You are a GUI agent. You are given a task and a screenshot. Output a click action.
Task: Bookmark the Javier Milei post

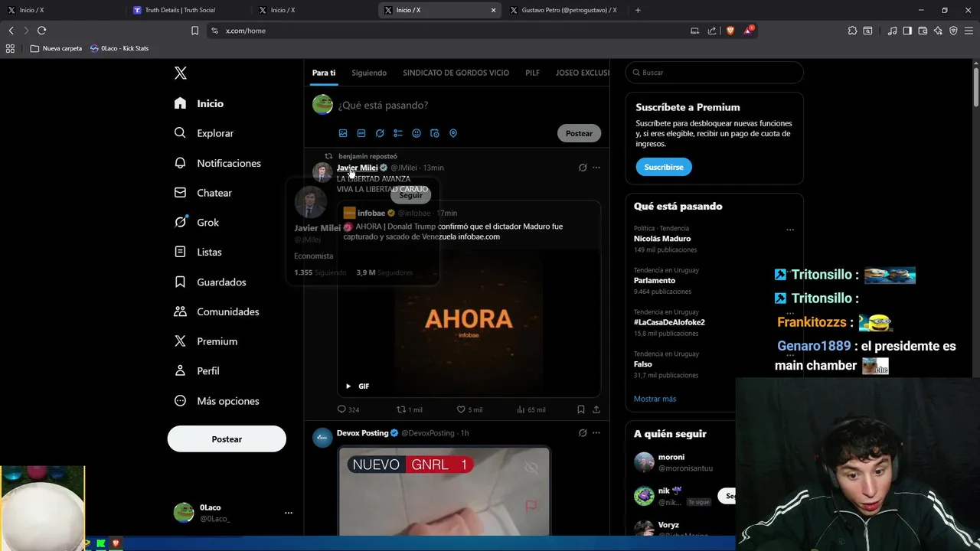click(581, 409)
